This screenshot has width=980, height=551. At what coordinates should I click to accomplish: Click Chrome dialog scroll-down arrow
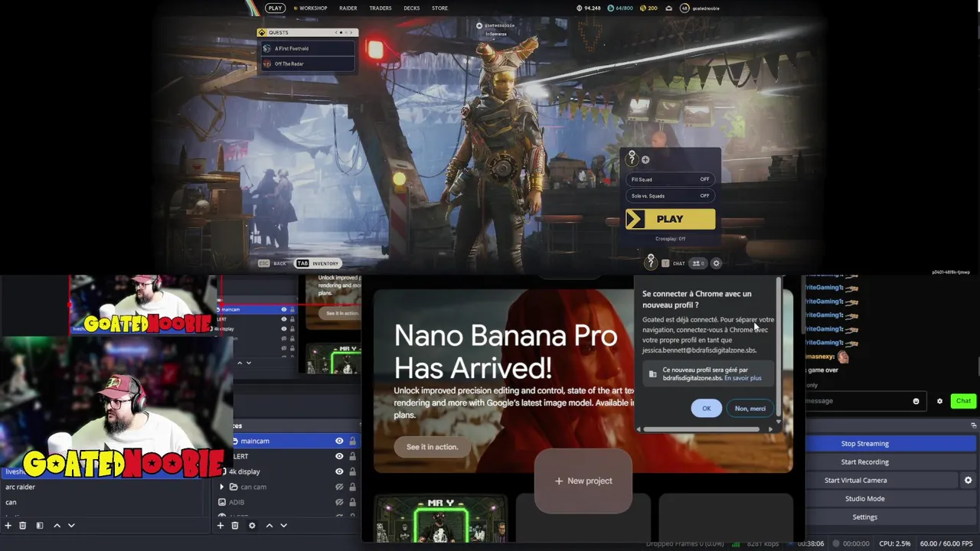point(779,422)
